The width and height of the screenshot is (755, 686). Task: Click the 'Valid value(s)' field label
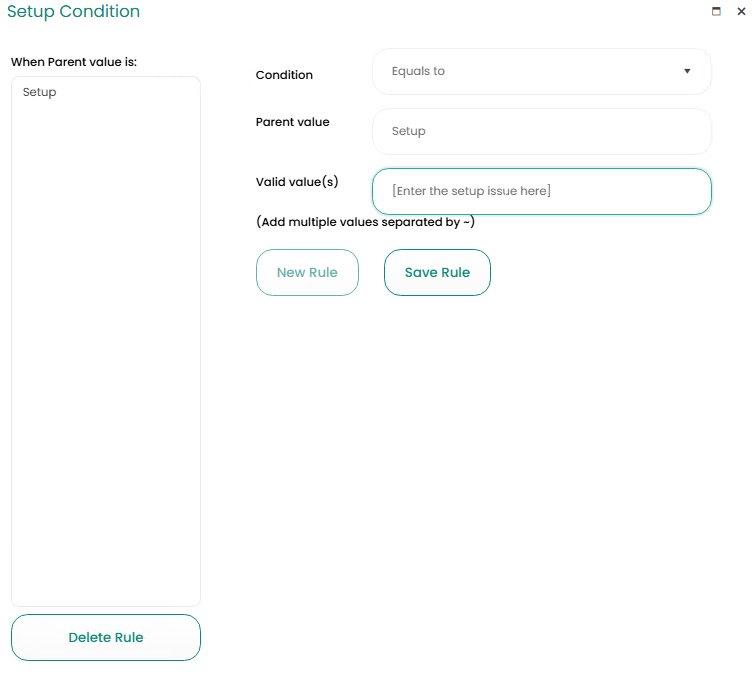[297, 182]
